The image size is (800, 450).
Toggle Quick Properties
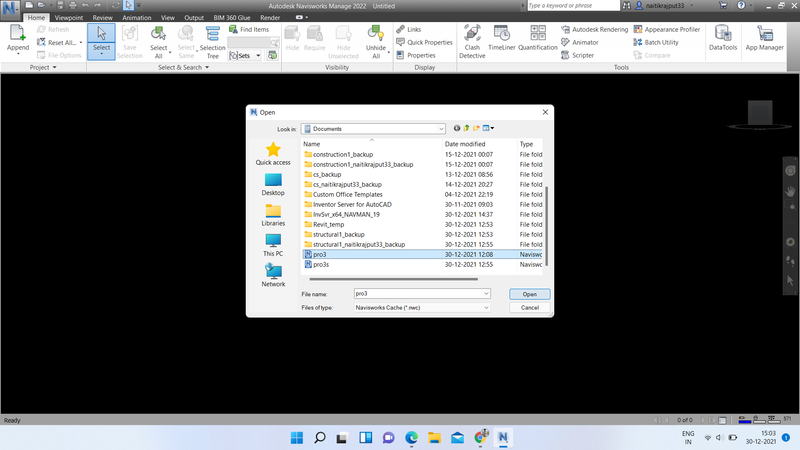pyautogui.click(x=424, y=42)
